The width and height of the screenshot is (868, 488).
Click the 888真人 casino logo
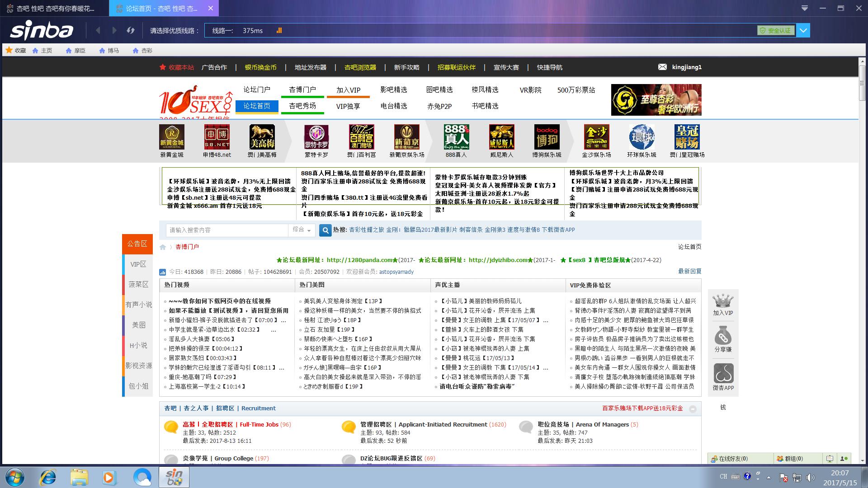456,137
